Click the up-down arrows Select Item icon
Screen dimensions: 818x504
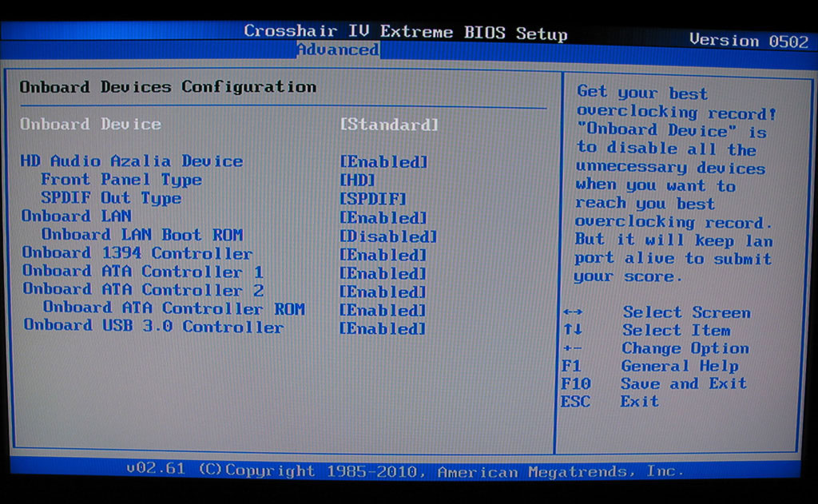tap(572, 329)
